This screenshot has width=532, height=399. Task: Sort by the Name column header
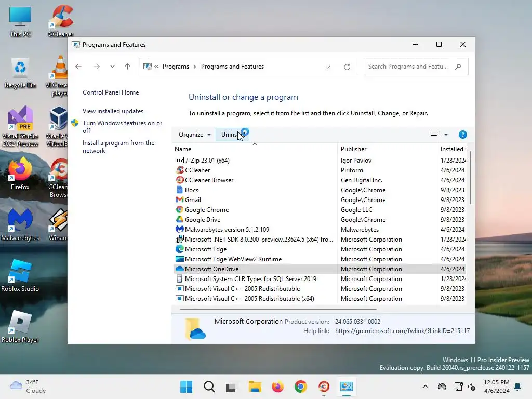255,149
